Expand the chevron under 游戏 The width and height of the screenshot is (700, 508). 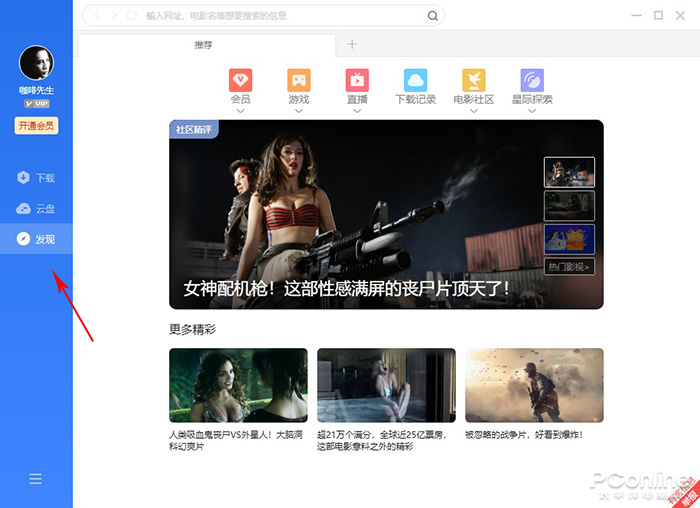pyautogui.click(x=298, y=111)
